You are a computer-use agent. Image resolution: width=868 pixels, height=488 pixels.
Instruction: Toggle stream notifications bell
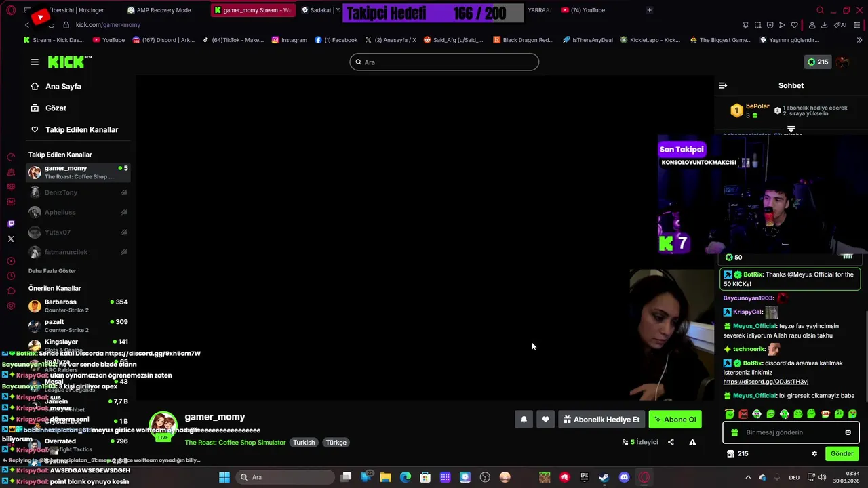[x=524, y=420]
